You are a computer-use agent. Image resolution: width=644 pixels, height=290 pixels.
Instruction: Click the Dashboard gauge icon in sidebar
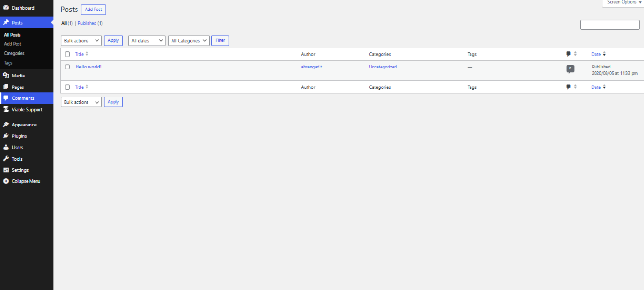tap(6, 8)
